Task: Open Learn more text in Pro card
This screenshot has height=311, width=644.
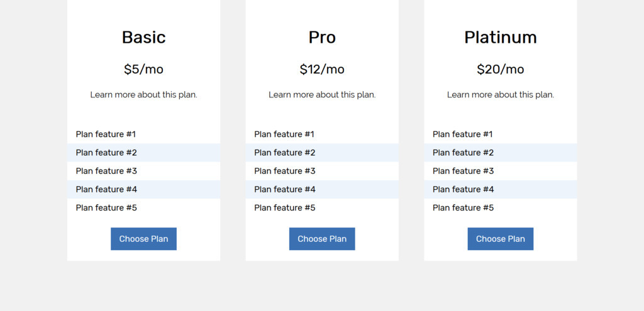Action: pyautogui.click(x=322, y=95)
